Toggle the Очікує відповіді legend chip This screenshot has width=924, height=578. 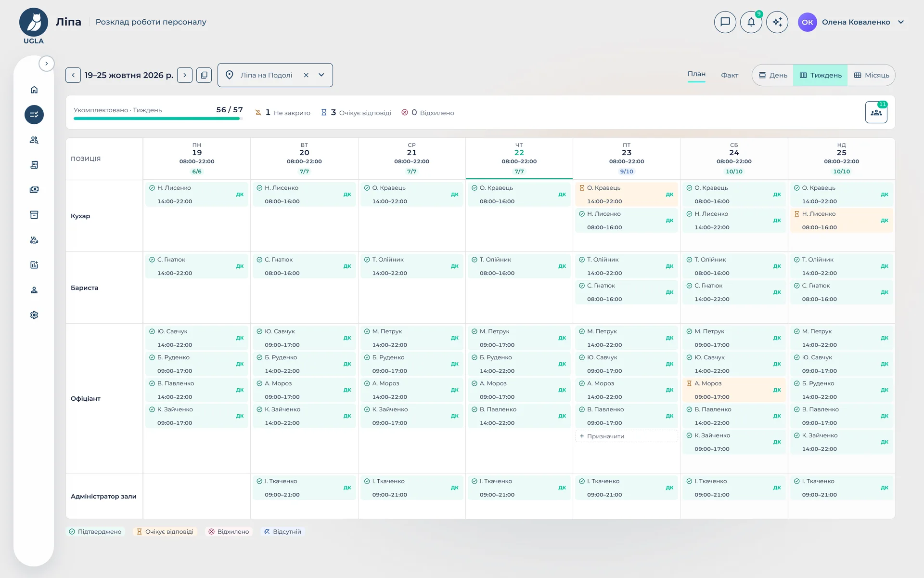(165, 532)
